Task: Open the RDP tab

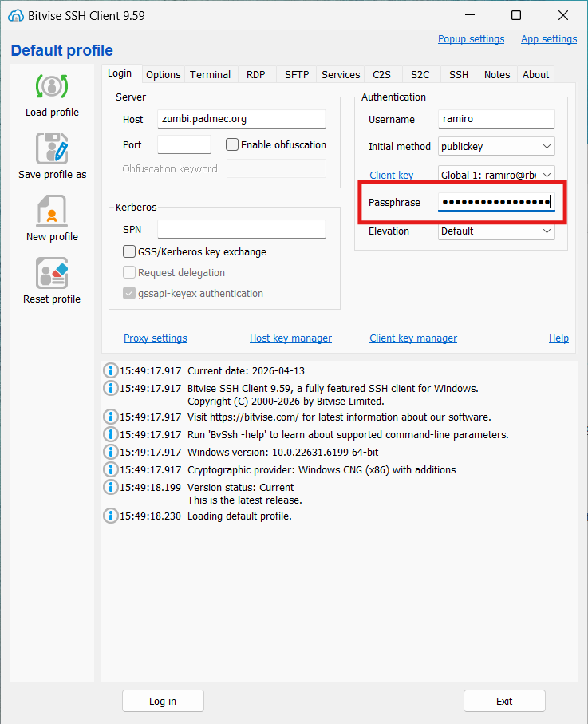Action: coord(255,74)
